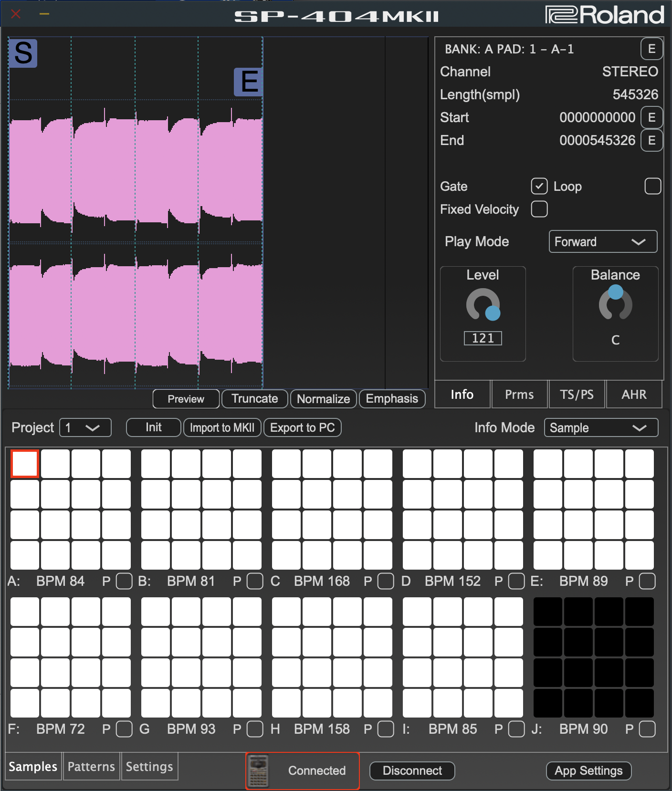Check the P box for bank D
The image size is (672, 791).
(516, 581)
